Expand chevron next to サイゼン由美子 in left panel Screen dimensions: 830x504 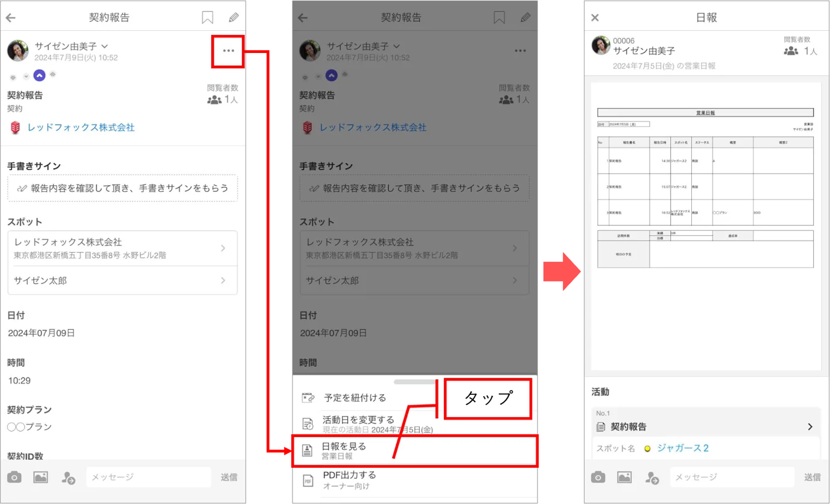pos(105,46)
